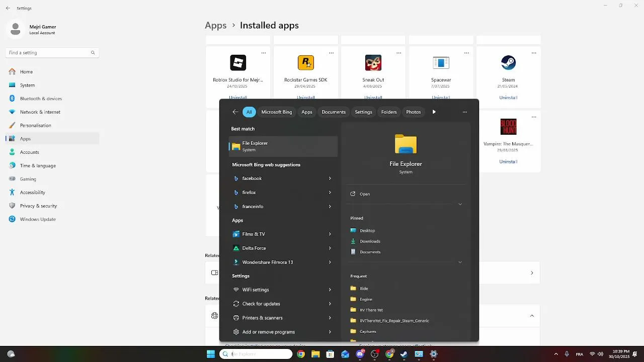Select the Apps search filter
Screen dimensions: 644x362
(x=307, y=112)
